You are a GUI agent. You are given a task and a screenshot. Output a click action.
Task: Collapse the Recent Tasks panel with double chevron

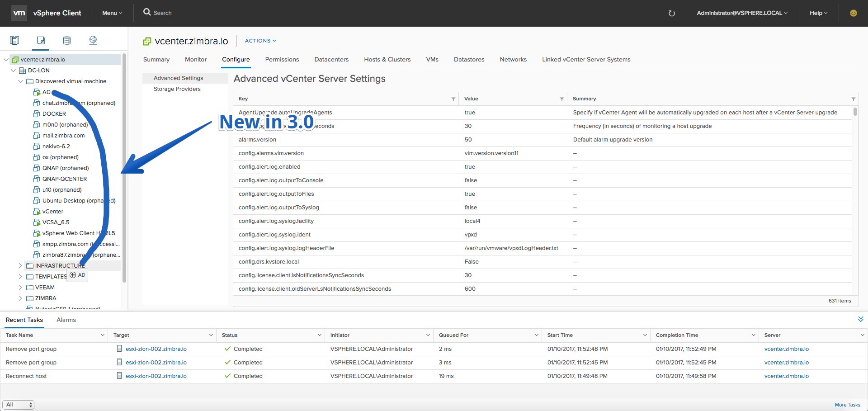861,319
